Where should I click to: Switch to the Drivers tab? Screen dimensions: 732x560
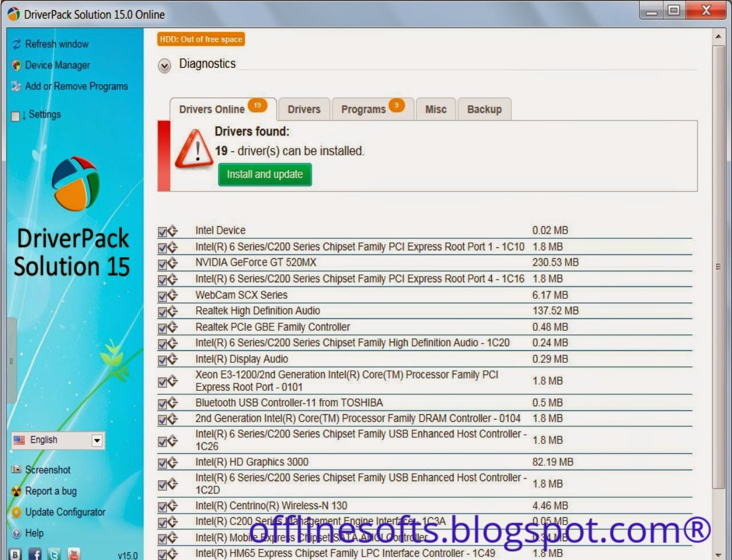304,109
